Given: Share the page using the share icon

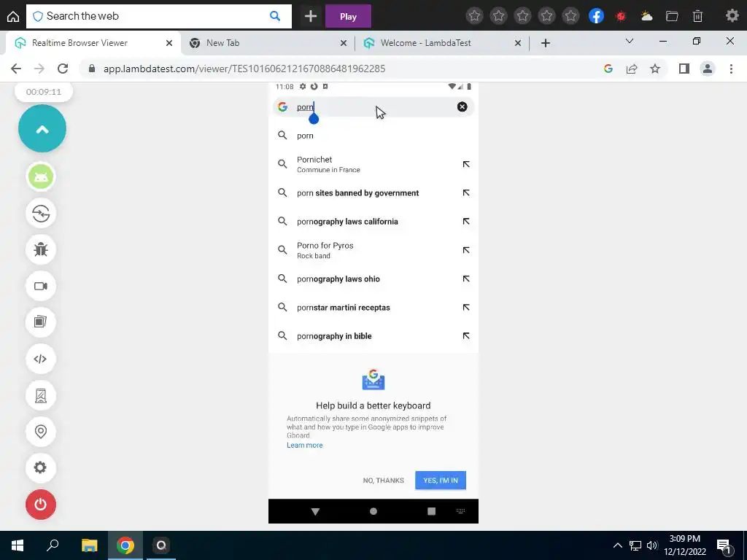Looking at the screenshot, I should click(x=632, y=69).
